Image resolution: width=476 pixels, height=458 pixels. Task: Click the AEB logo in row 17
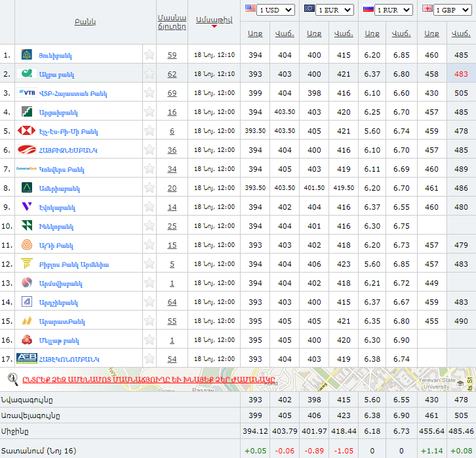click(x=27, y=358)
